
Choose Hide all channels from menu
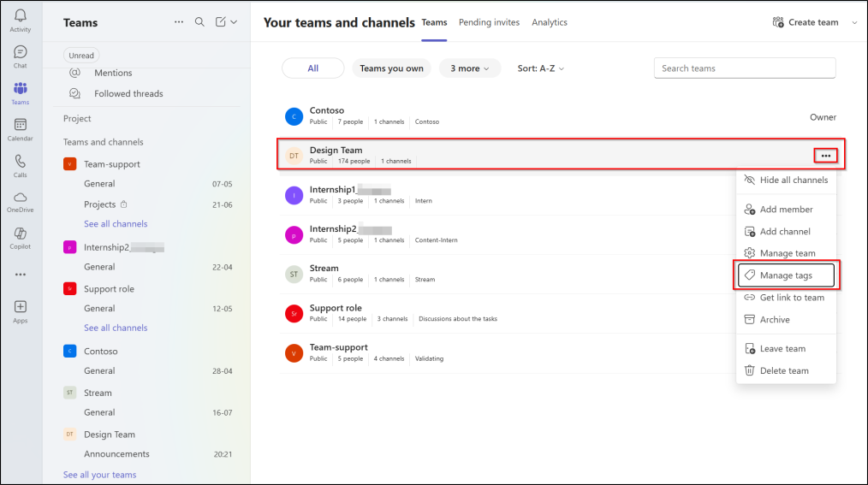(x=786, y=180)
